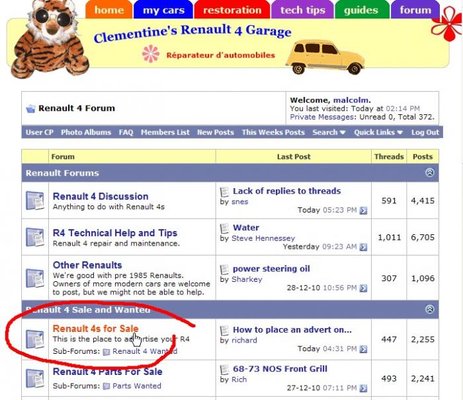Open the restoration tab

click(232, 10)
